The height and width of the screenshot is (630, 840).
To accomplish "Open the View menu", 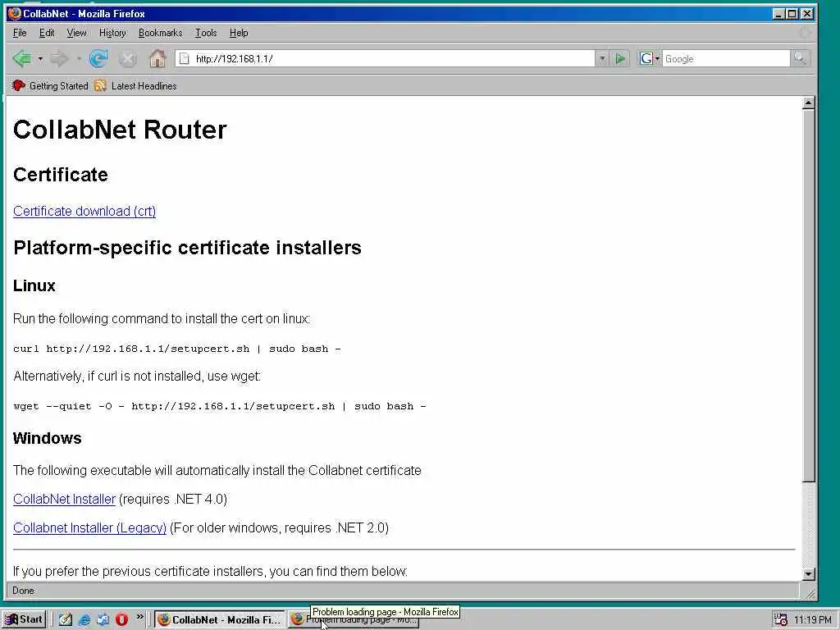I will click(x=76, y=33).
